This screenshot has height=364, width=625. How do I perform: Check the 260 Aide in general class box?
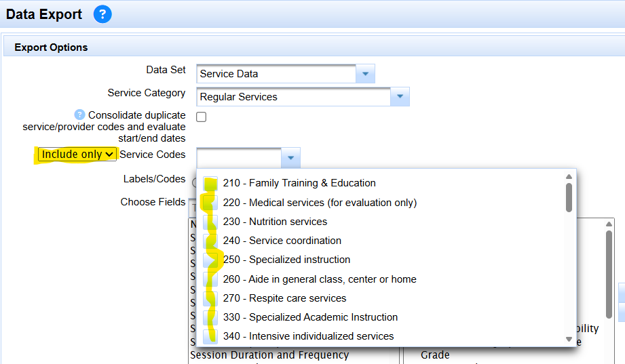point(210,279)
